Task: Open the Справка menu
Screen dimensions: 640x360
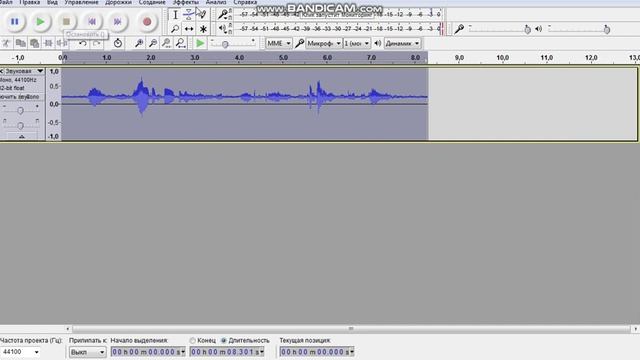Action: coord(245,2)
